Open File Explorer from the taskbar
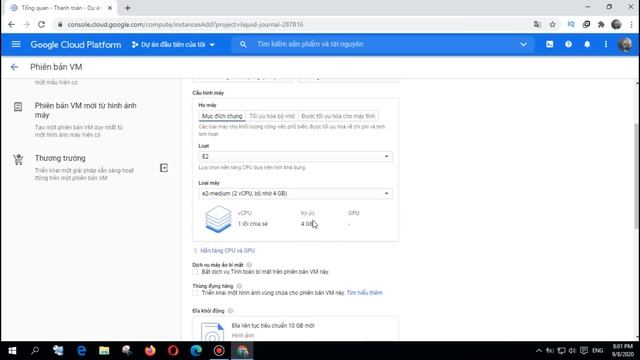 pos(104,351)
